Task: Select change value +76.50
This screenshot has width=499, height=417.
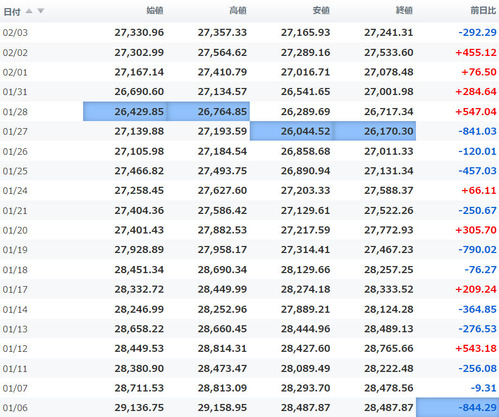Action: (x=479, y=72)
